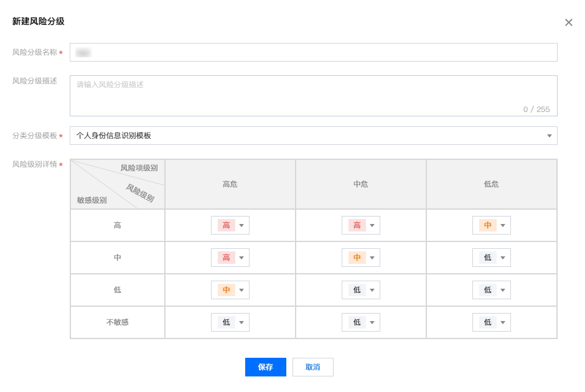Expand dropdown for 高 sensitivity, 中危 column
The image size is (585, 392).
(x=361, y=225)
